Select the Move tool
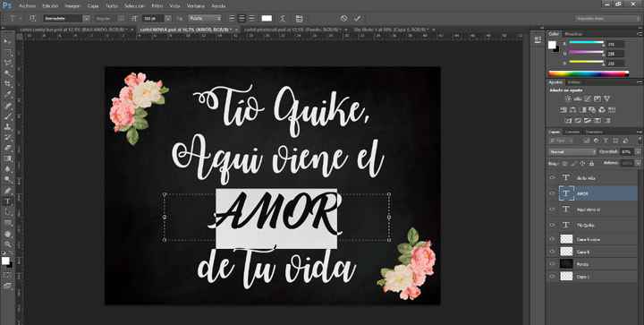644x325 pixels. pyautogui.click(x=7, y=41)
